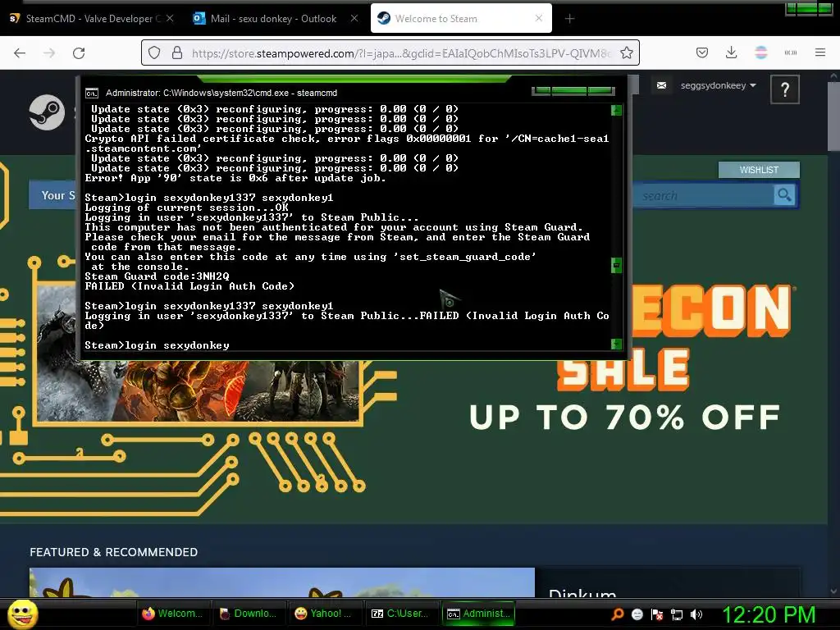Open the featured game capsule image
The height and width of the screenshot is (630, 840).
click(x=282, y=582)
